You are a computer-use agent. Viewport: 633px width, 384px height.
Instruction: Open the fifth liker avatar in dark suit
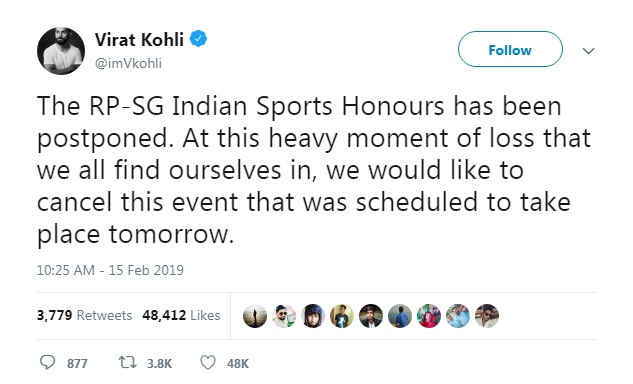371,316
